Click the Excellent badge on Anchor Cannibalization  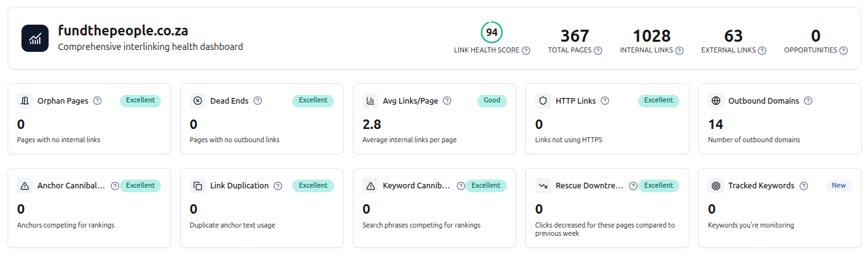pos(140,186)
